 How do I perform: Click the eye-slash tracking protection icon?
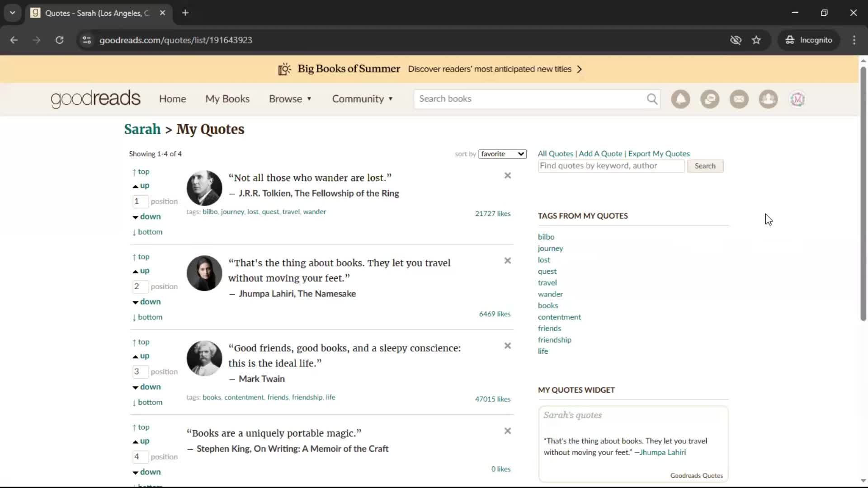(x=736, y=40)
